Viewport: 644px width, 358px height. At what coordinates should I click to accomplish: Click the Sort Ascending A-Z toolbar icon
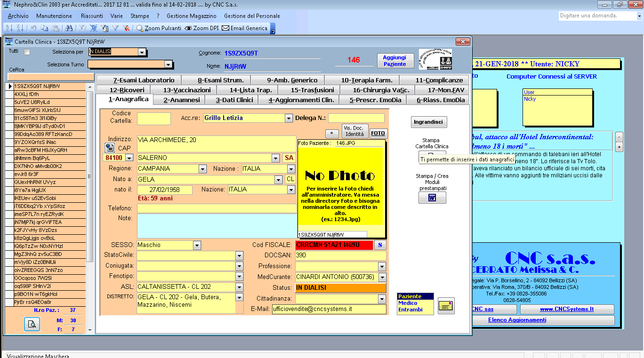click(x=9, y=28)
